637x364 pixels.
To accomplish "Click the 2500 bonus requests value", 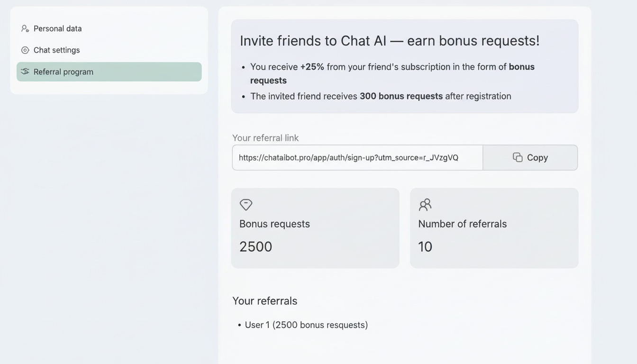I will click(x=255, y=246).
